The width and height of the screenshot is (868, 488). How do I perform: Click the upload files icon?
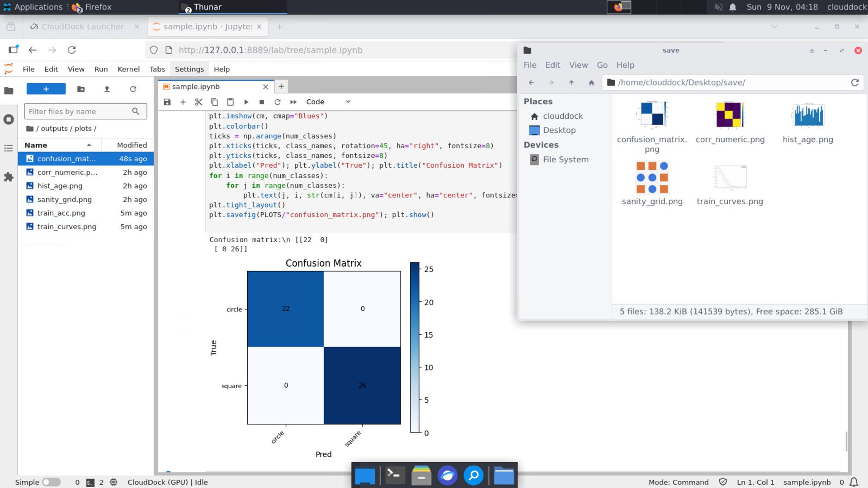[x=107, y=89]
